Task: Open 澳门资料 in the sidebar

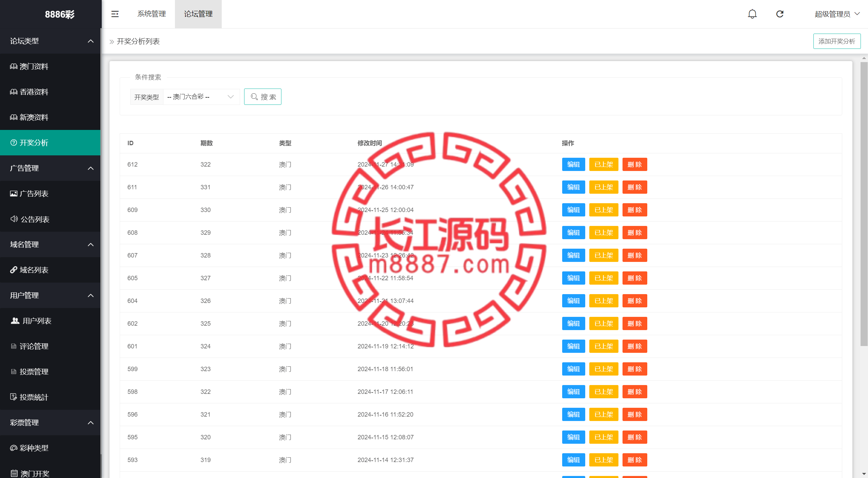Action: pos(50,66)
